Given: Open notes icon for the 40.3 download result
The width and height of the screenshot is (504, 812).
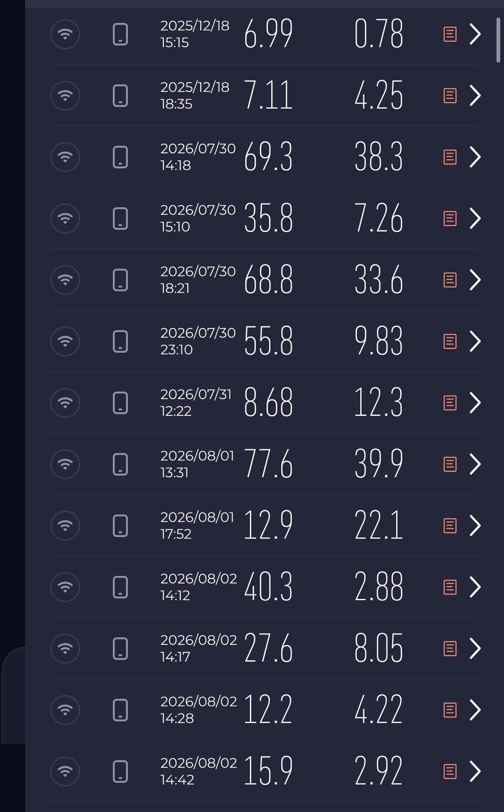Looking at the screenshot, I should click(x=450, y=587).
